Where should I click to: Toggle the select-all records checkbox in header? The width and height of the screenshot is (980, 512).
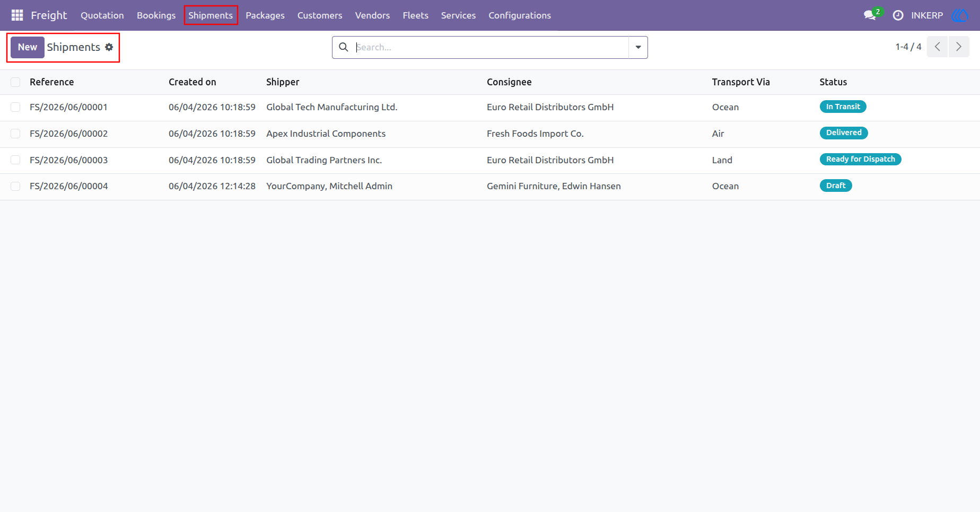click(15, 82)
